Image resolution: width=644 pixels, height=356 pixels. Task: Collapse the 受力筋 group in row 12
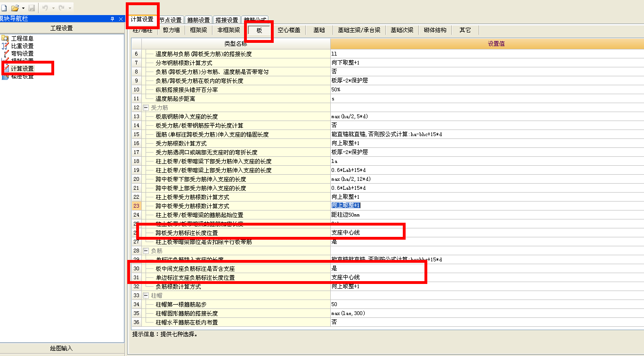pyautogui.click(x=146, y=107)
